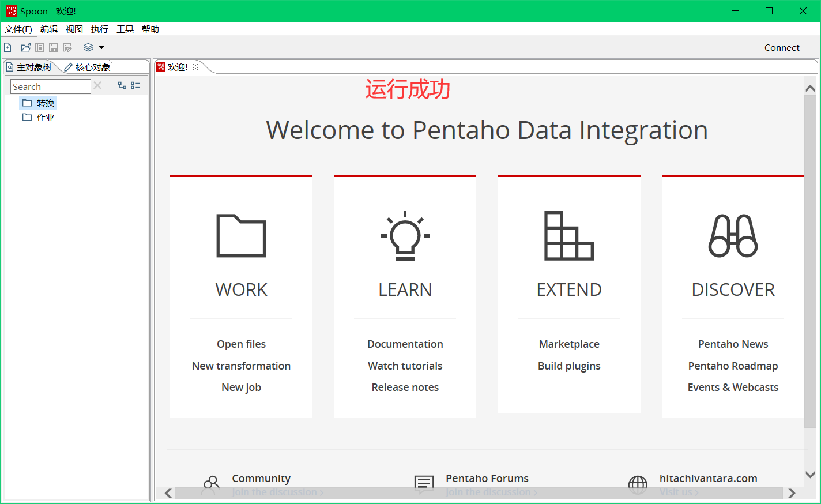Select the 欢迎! tab
The width and height of the screenshot is (821, 504).
178,67
